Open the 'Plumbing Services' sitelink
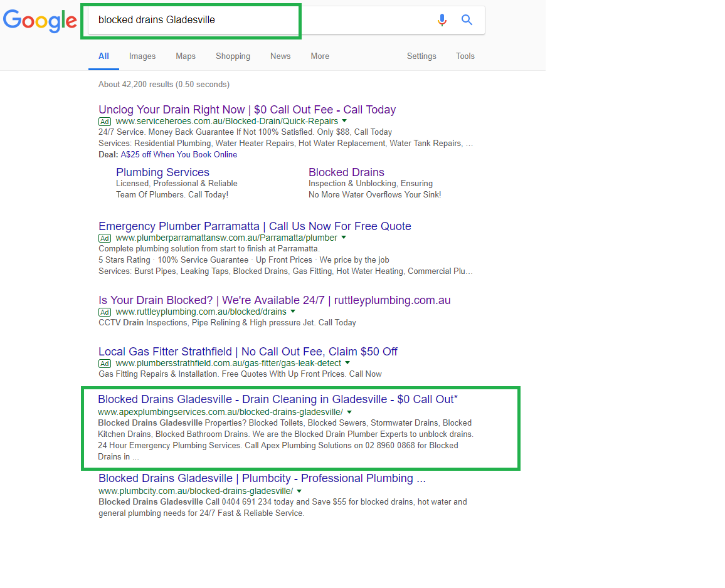This screenshot has height=588, width=725. tap(163, 172)
